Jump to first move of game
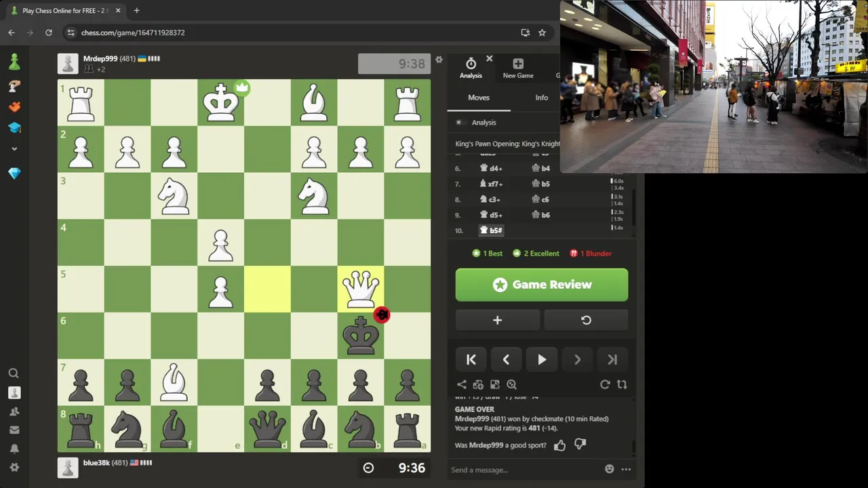Viewport: 868px width, 488px height. point(471,360)
